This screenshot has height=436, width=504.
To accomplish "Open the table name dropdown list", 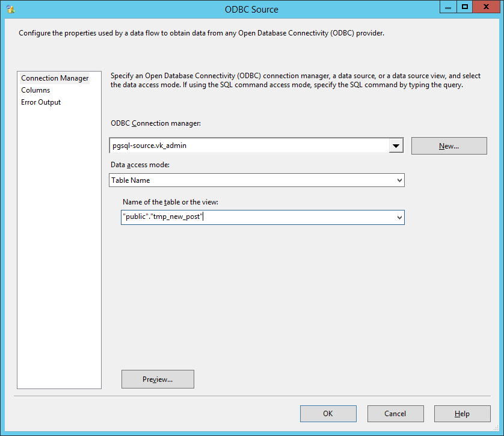I will pyautogui.click(x=398, y=217).
